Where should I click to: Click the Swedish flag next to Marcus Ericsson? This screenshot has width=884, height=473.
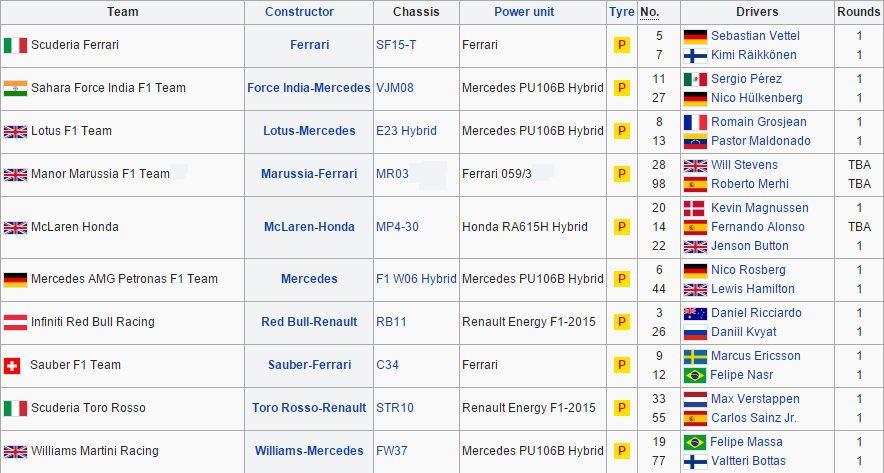click(695, 356)
